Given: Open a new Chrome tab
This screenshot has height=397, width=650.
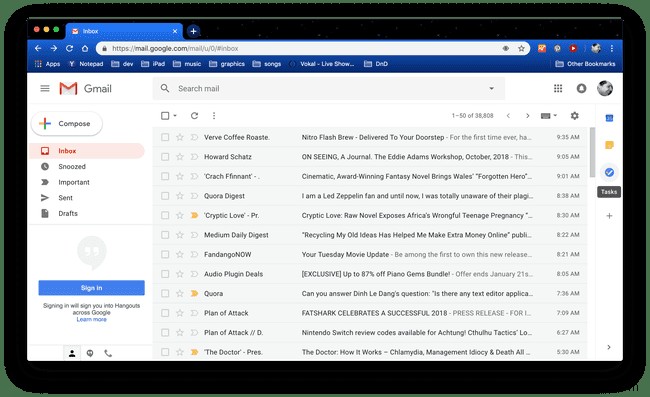Looking at the screenshot, I should [193, 31].
